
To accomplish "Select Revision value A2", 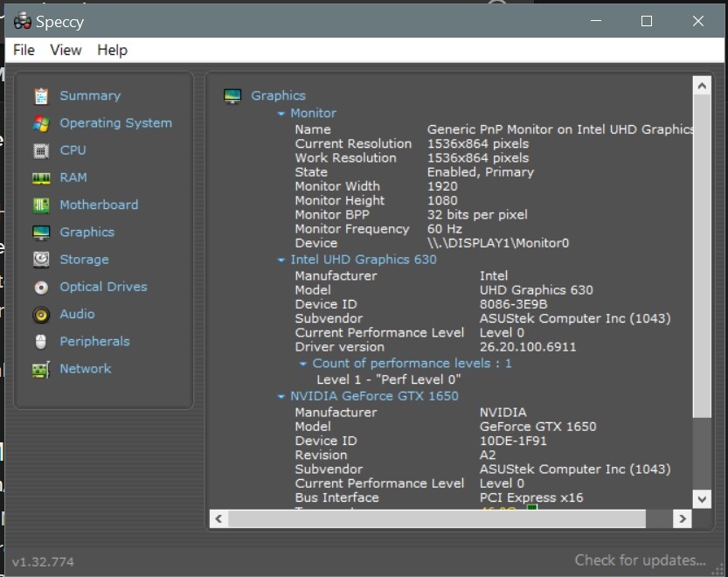I will pos(488,455).
